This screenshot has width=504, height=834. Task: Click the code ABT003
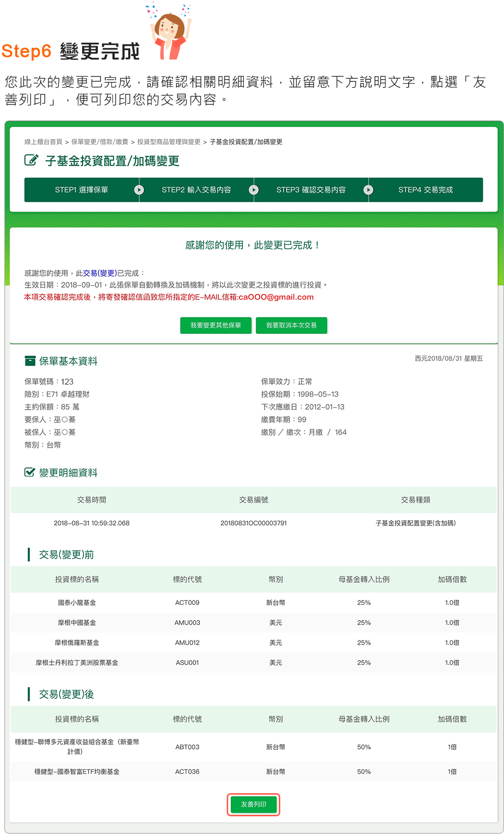[187, 747]
